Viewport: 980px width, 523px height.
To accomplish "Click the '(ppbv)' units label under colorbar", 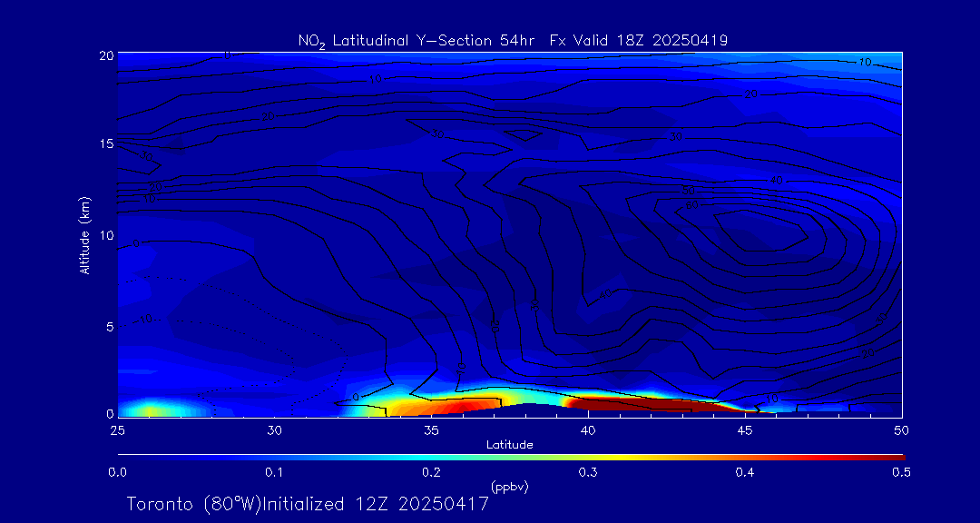I will [509, 487].
